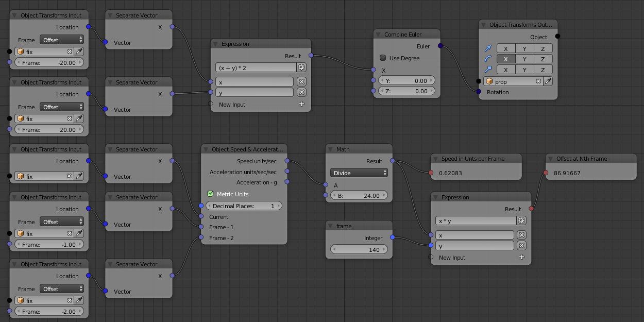Click plus icon beside New Input under "x * y"
This screenshot has width=644, height=322.
[521, 257]
